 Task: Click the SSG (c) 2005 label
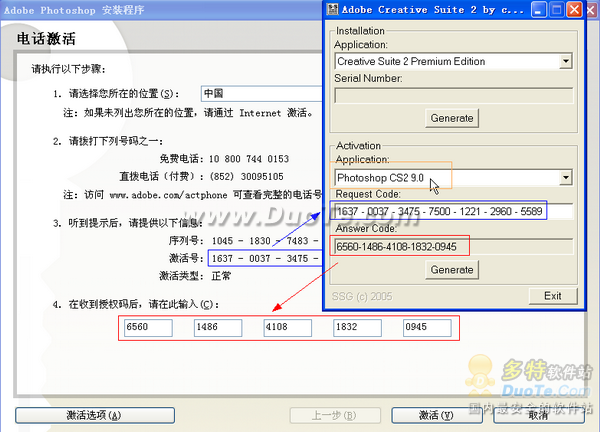(362, 297)
